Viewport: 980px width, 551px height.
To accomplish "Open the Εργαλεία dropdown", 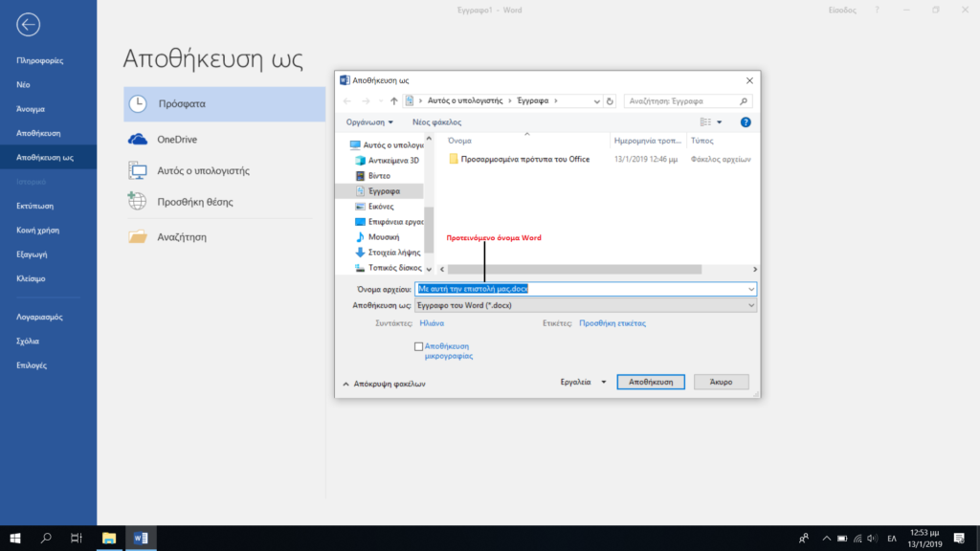I will coord(583,383).
